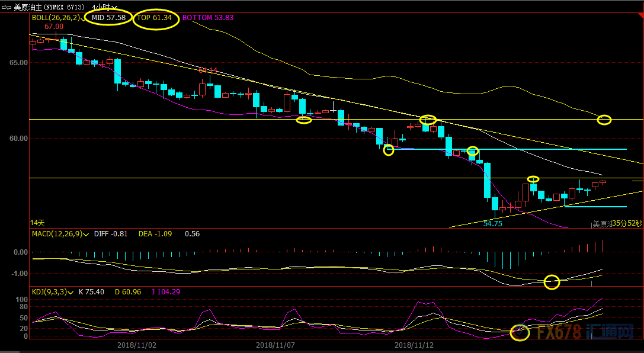Click the 14天 range label

[37, 223]
